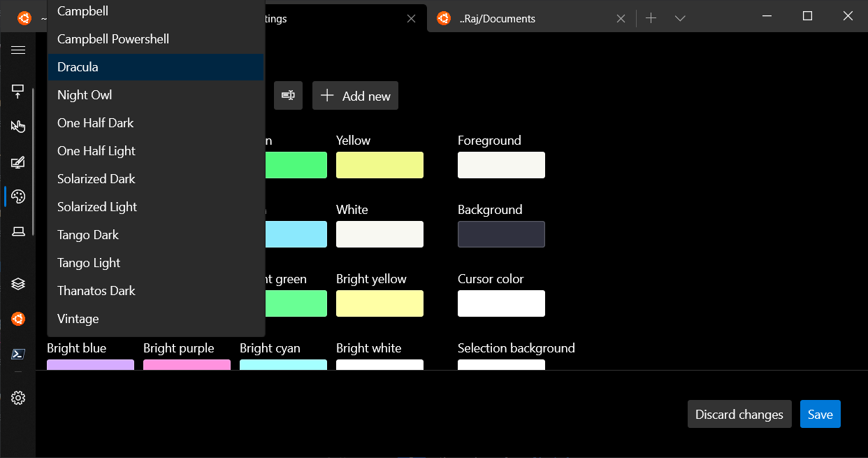Open the Startup settings page icon
The image size is (868, 458).
click(18, 91)
